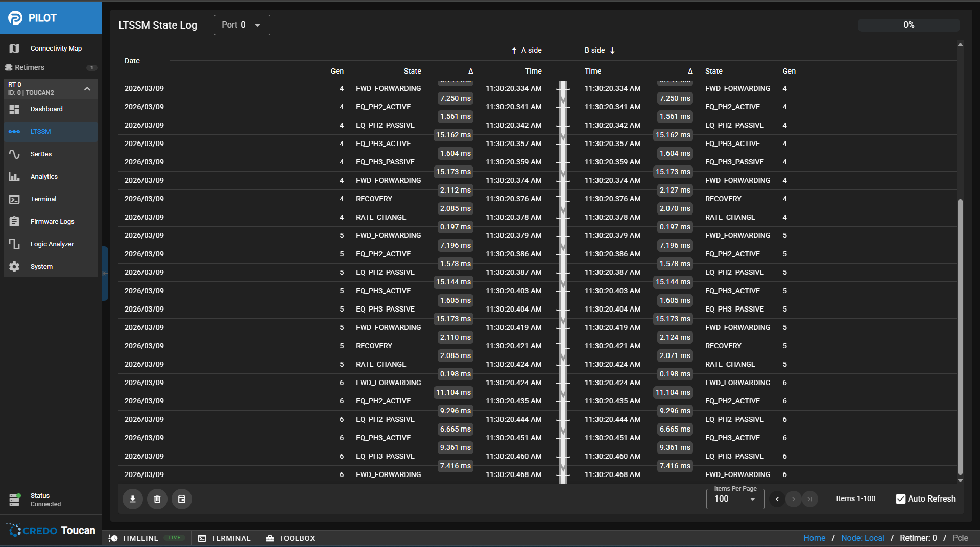980x547 pixels.
Task: Open the Connectivity Map icon in sidebar
Action: (x=14, y=49)
